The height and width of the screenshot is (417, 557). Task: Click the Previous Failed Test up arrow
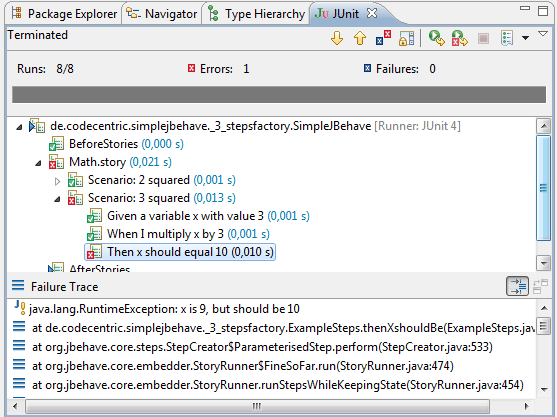(x=360, y=38)
